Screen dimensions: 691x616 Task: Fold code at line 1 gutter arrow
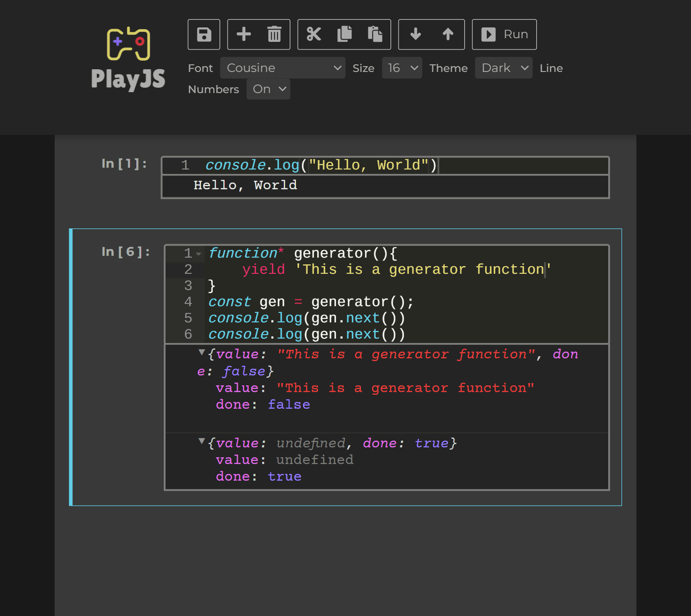tap(198, 254)
